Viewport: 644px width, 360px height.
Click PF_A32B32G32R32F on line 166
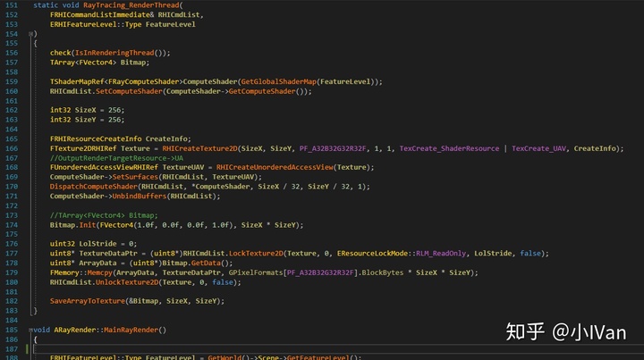coord(332,148)
